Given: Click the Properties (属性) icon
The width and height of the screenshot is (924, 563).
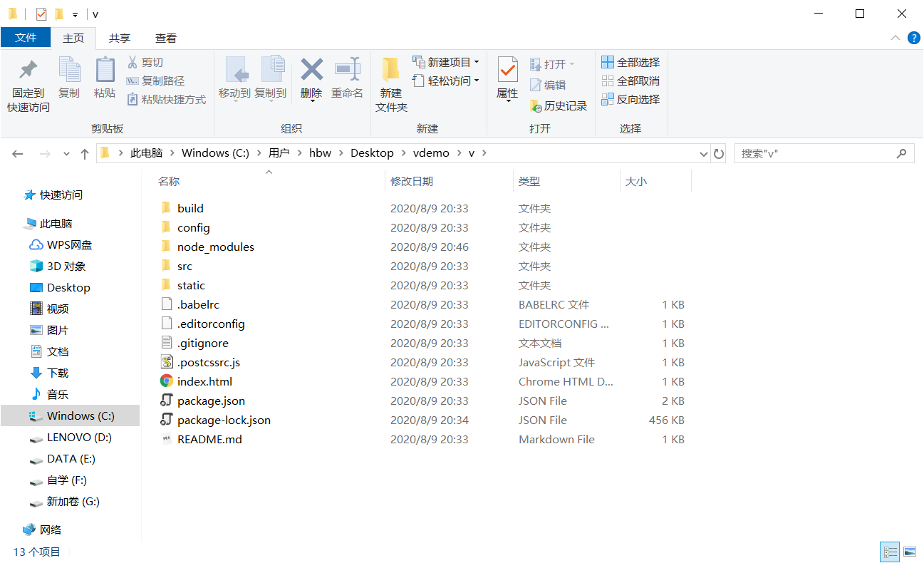Looking at the screenshot, I should tap(507, 71).
